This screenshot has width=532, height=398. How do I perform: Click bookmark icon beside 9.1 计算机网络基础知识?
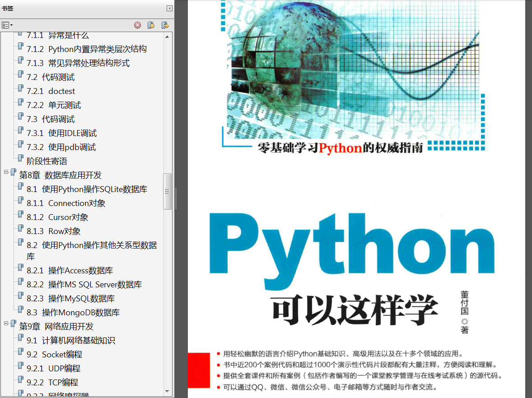click(x=21, y=337)
